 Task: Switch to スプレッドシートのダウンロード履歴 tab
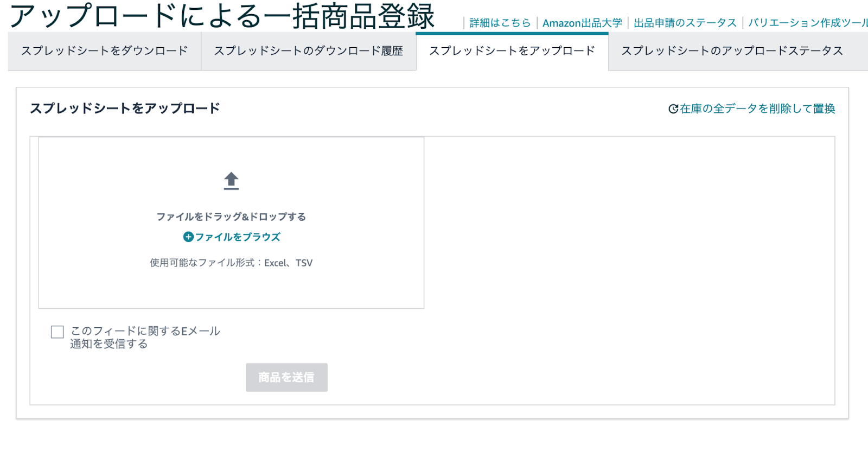click(309, 51)
